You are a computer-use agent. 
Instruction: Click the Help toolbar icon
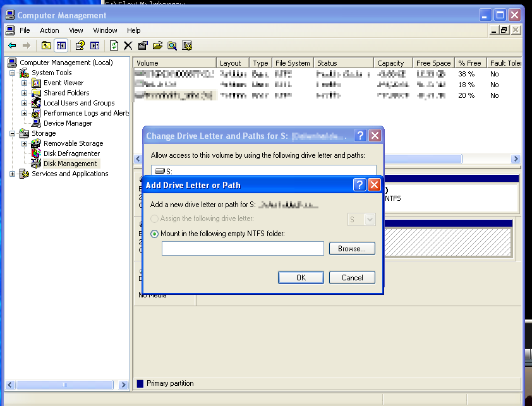[80, 45]
